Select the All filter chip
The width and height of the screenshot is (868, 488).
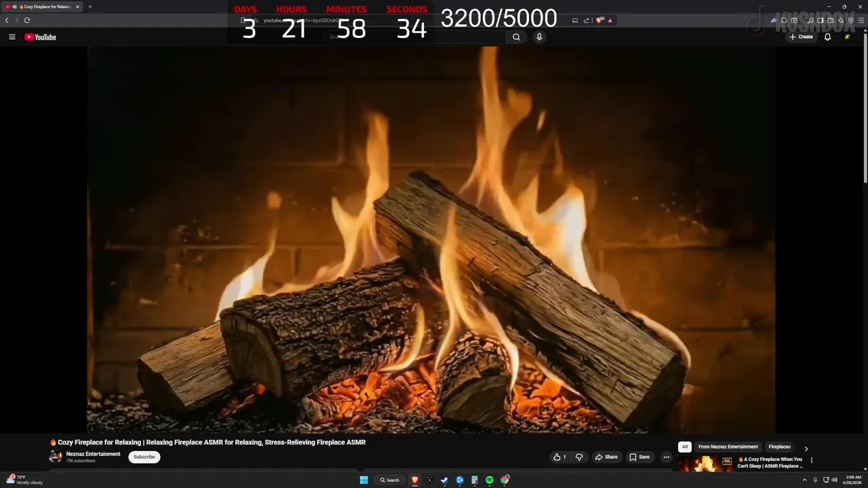[685, 447]
